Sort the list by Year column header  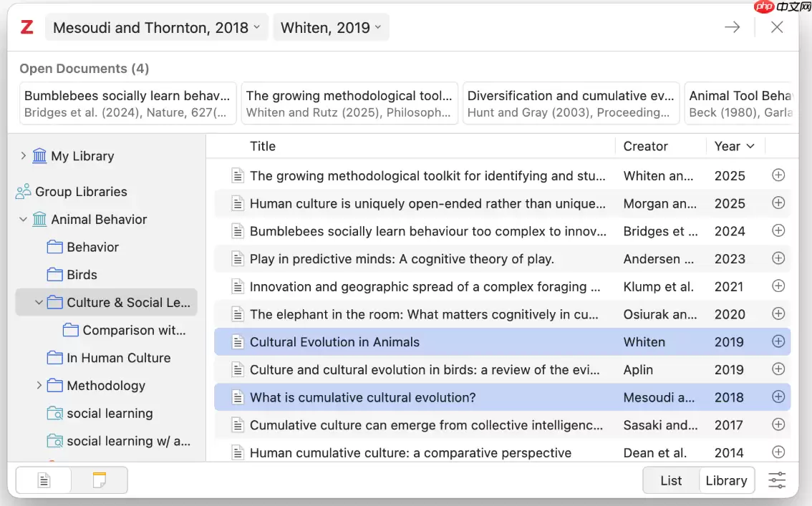click(735, 147)
